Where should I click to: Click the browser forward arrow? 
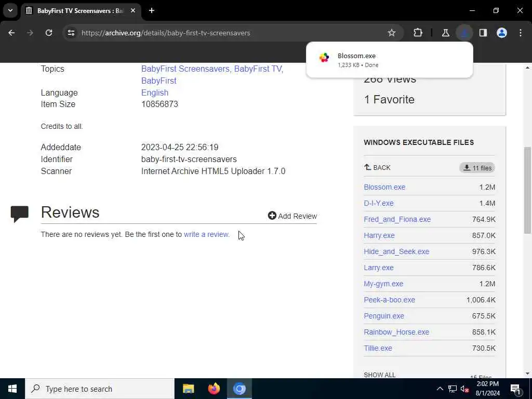(30, 33)
